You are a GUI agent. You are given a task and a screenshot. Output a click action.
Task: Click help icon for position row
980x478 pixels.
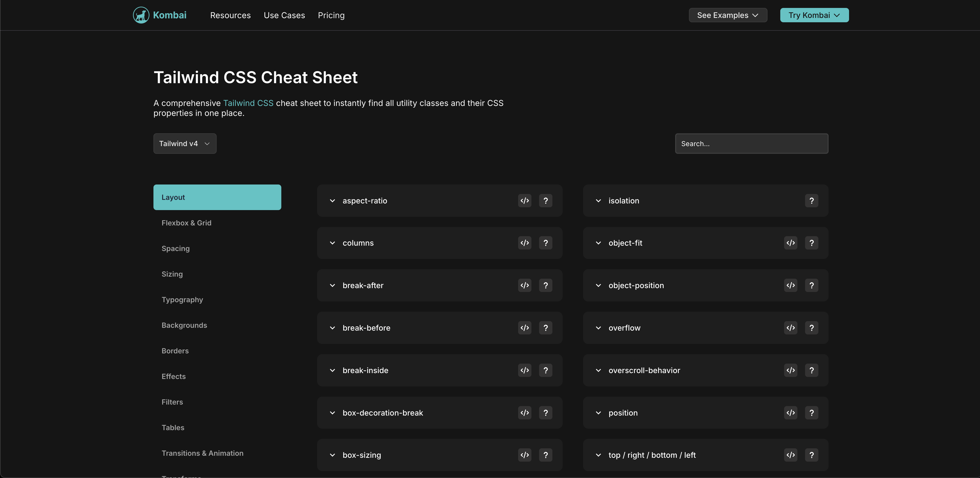coord(811,412)
